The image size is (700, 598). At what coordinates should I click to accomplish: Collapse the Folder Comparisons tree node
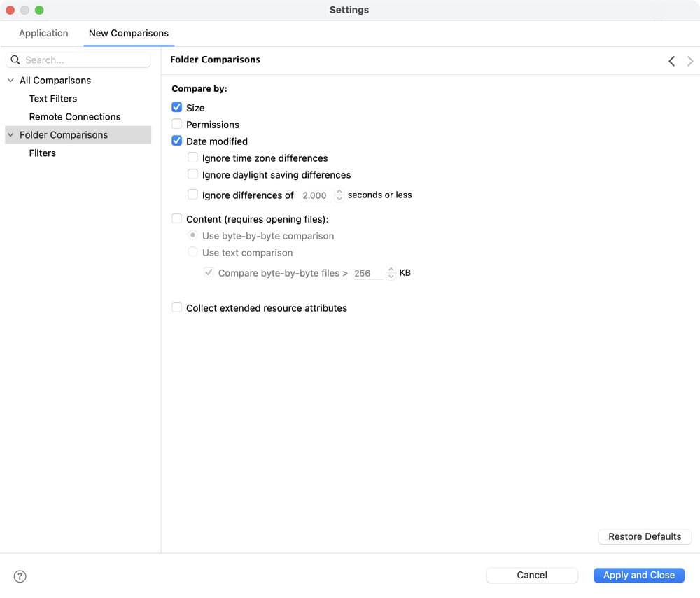[10, 135]
